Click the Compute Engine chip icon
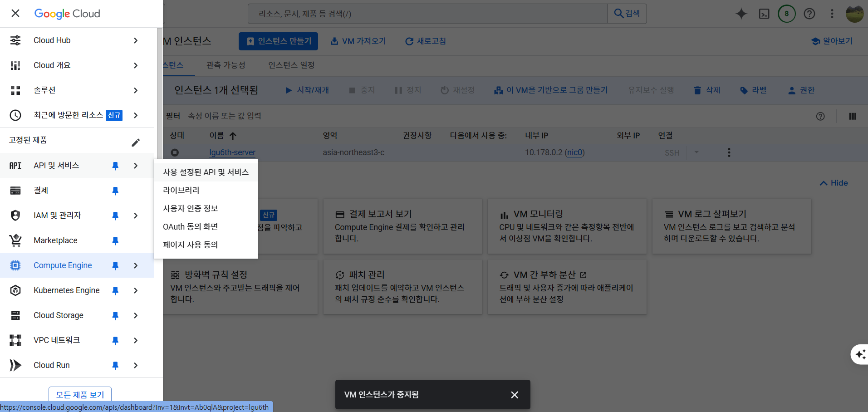This screenshot has height=412, width=868. 15,265
